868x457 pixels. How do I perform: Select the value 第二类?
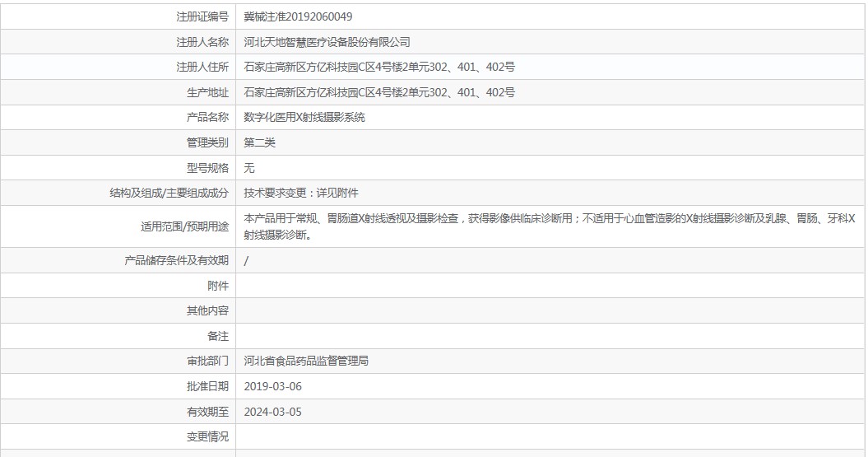(260, 143)
